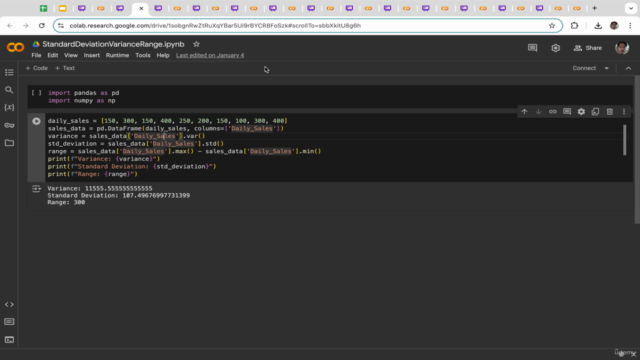This screenshot has width=640, height=360.
Task: Open the Tools menu
Action: point(143,55)
